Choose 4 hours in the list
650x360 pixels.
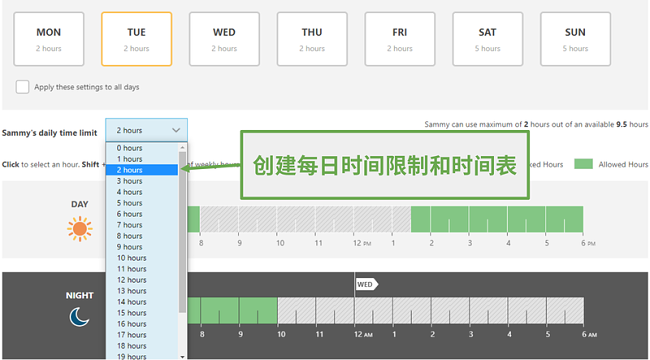(x=142, y=192)
